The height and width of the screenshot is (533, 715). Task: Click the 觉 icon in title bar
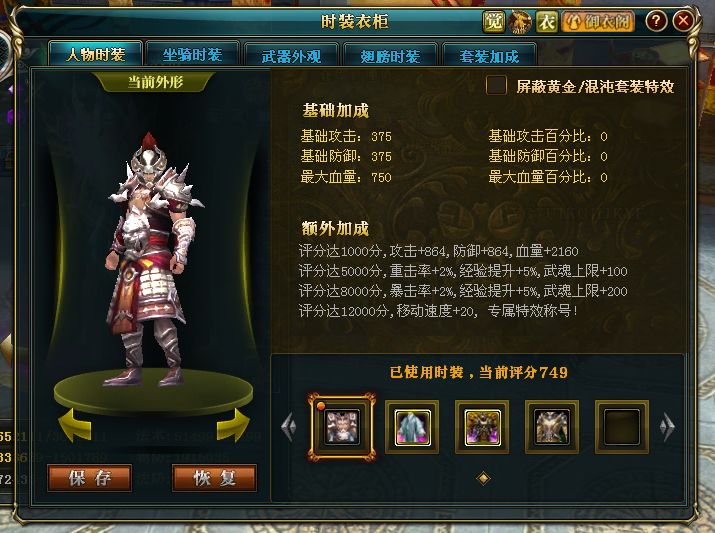click(493, 21)
